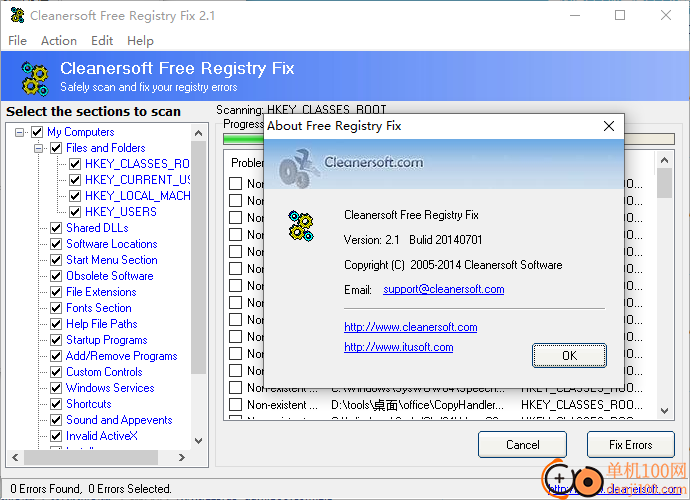Select the Invalid ActiveX item

102,436
